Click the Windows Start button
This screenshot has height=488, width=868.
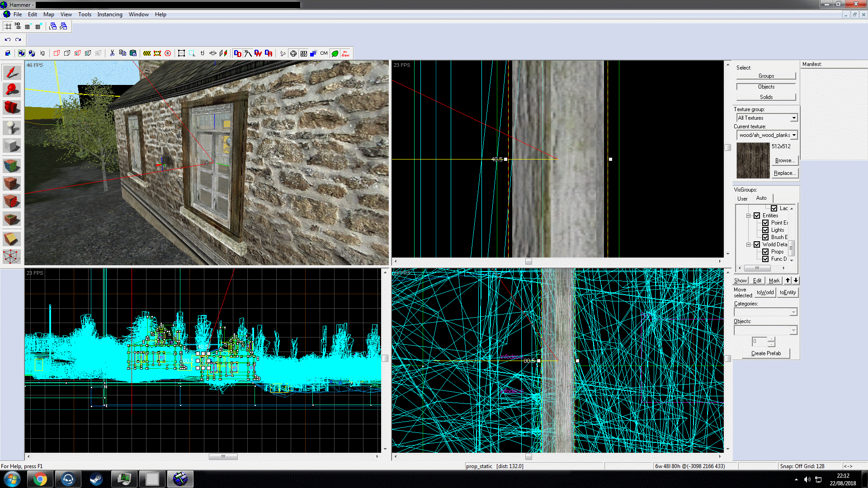coord(12,479)
